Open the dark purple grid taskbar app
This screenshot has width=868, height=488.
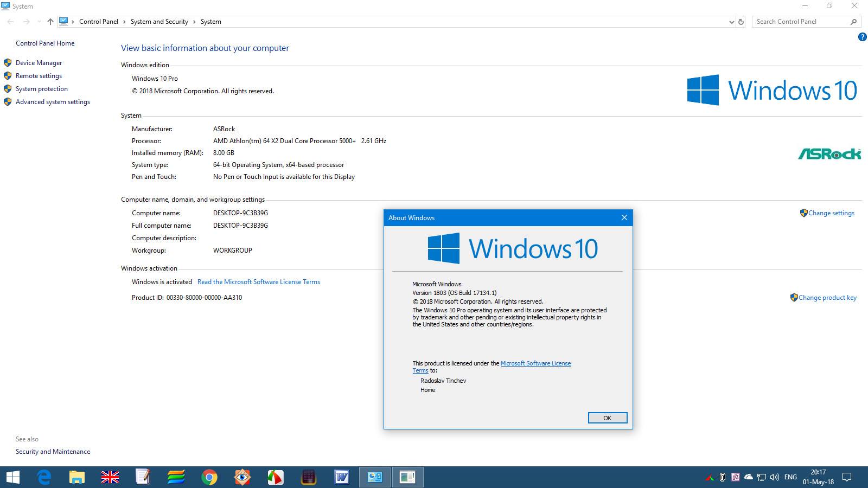[308, 477]
